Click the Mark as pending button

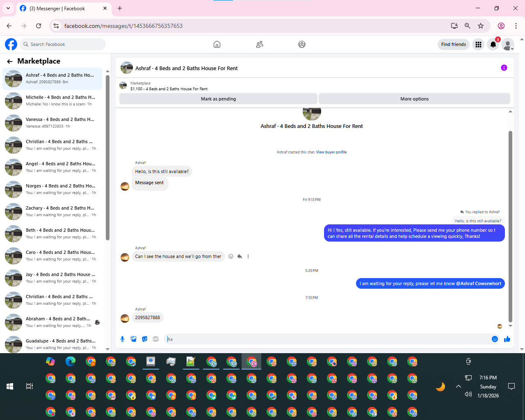218,99
